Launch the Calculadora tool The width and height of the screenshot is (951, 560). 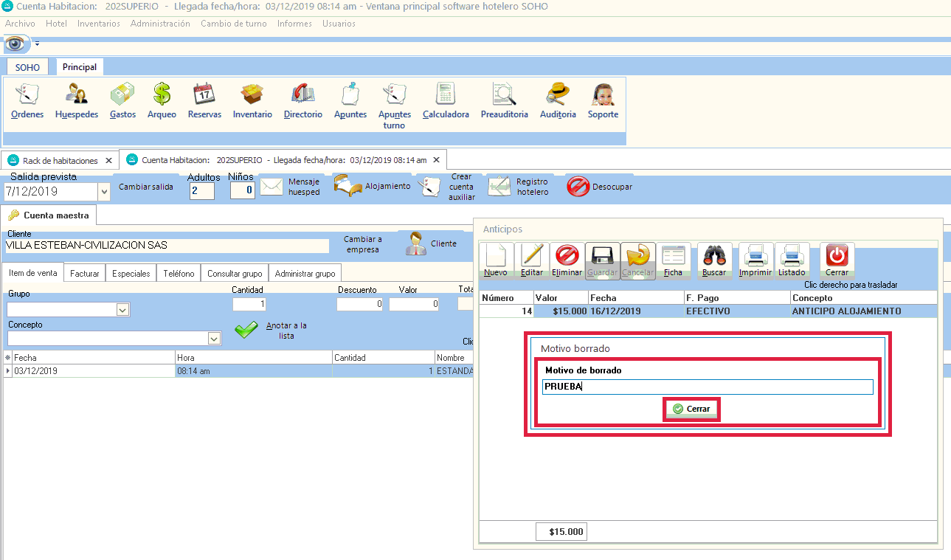[446, 95]
